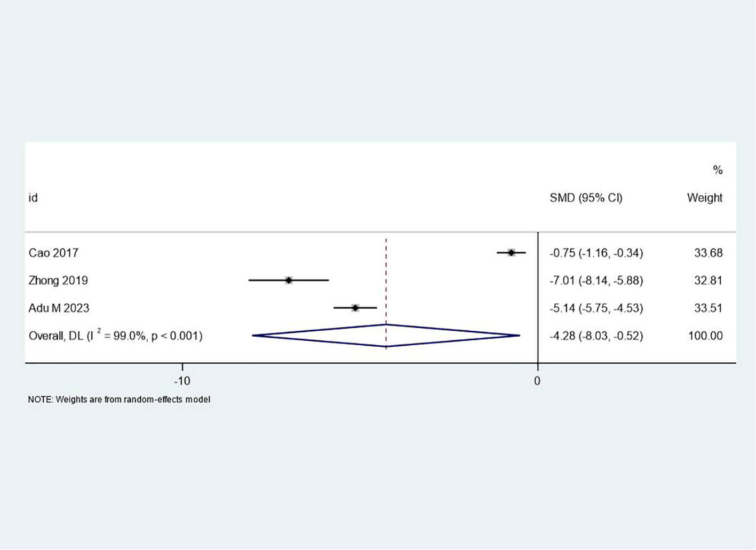
Task: Select the Cao 2017 point estimate marker
Action: 511,252
